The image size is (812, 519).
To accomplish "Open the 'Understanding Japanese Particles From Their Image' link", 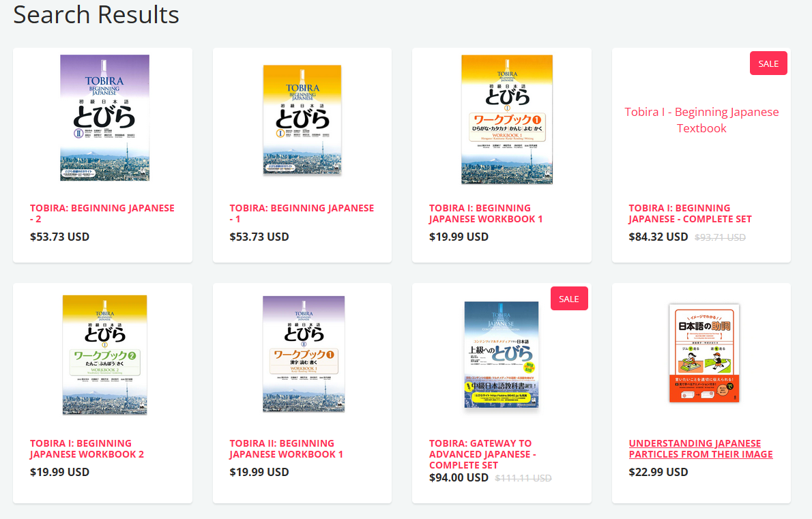I will pos(701,449).
